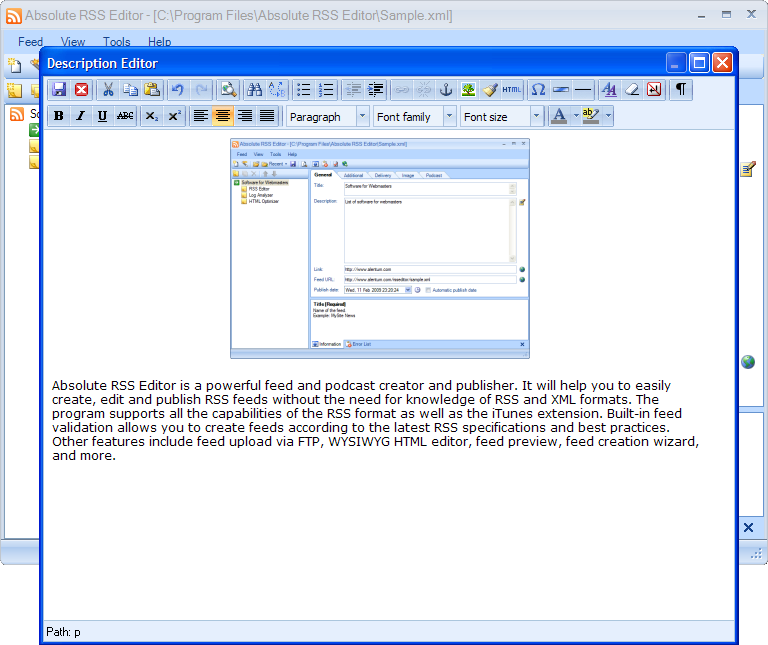Click the Indent icon

[376, 90]
